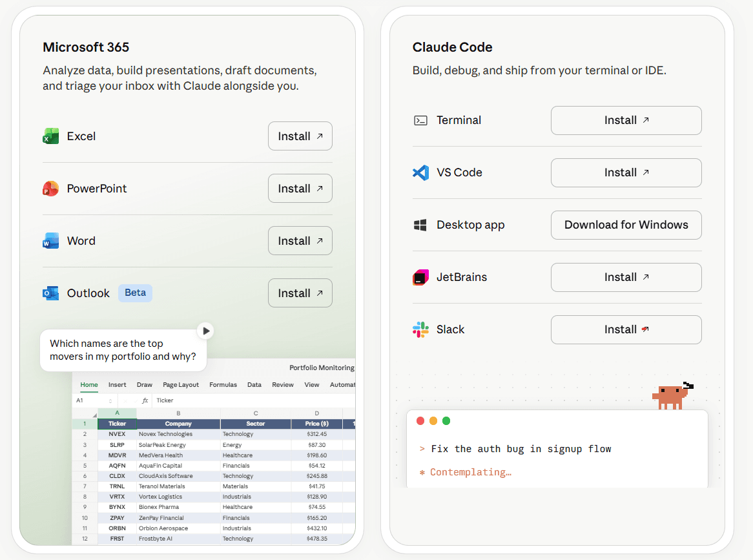Click the green dot in terminal window
The height and width of the screenshot is (560, 753).
(446, 421)
